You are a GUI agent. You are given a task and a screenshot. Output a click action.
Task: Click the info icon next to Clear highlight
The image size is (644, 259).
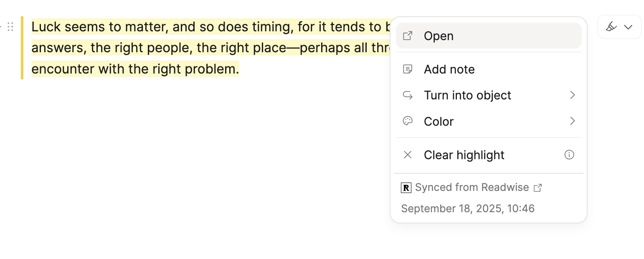(x=569, y=155)
